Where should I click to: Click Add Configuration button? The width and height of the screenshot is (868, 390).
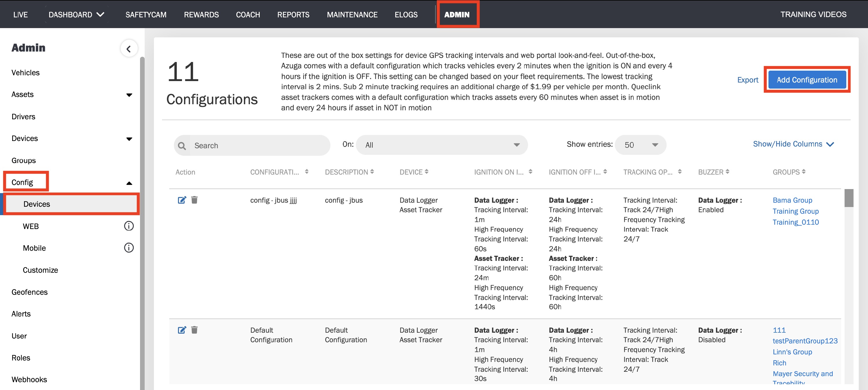pos(807,80)
